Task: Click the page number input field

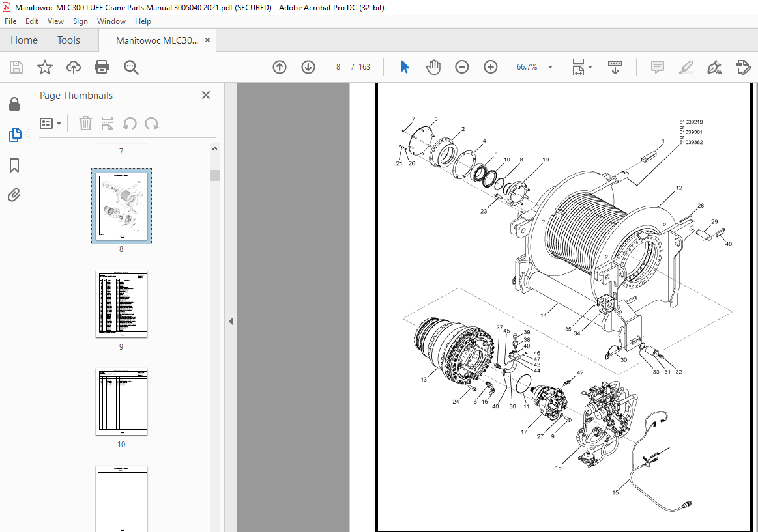Action: pos(338,67)
